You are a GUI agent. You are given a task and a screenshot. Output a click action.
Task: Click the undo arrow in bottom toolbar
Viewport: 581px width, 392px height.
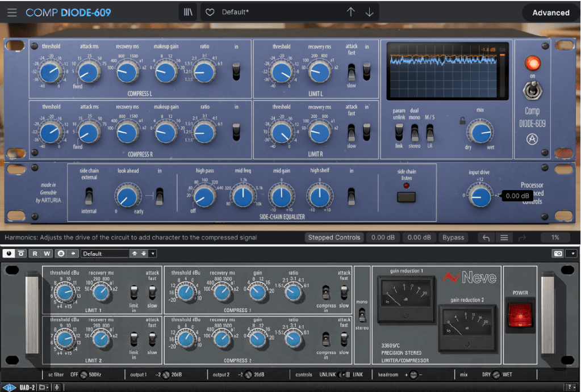click(x=487, y=238)
